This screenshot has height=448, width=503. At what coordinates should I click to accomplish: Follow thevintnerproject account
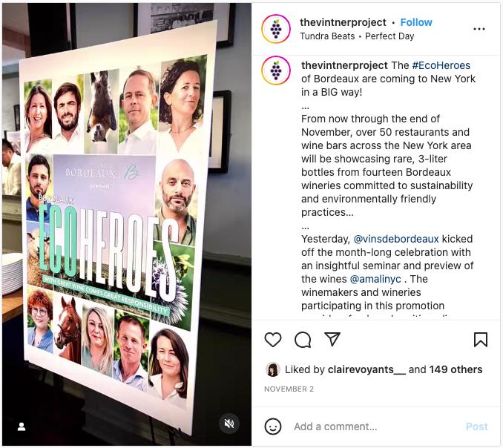point(416,22)
